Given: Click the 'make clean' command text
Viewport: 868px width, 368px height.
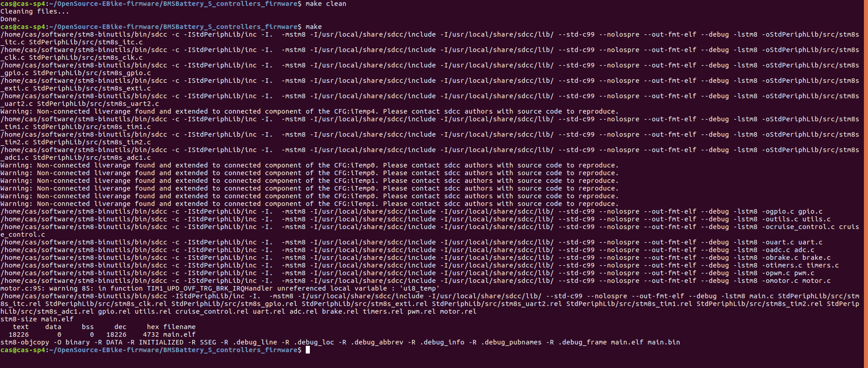Looking at the screenshot, I should (326, 4).
